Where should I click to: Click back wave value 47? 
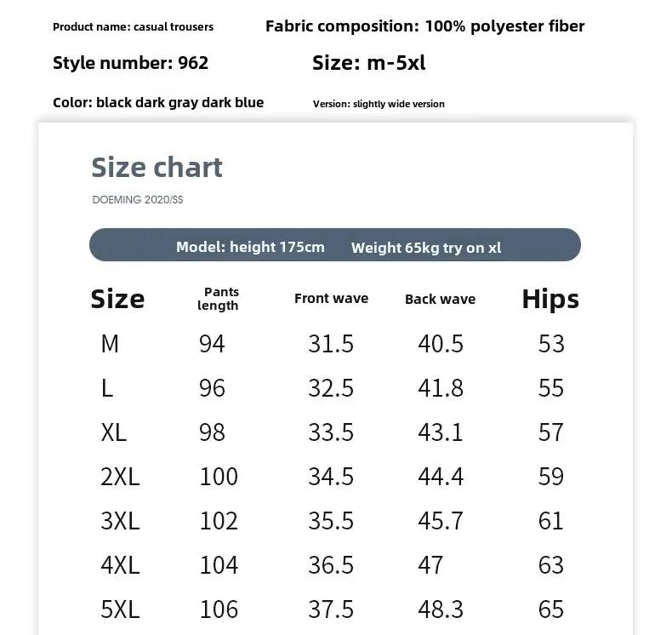(430, 565)
